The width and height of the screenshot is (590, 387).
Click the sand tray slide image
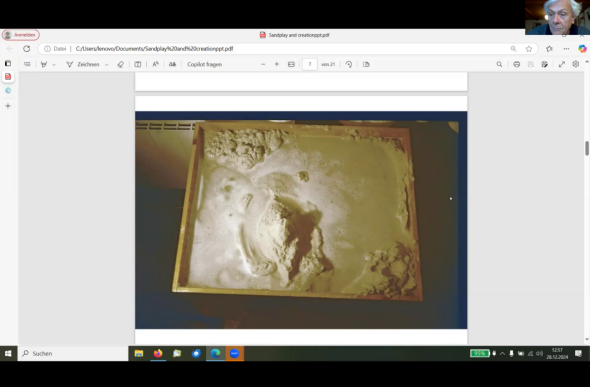(301, 220)
